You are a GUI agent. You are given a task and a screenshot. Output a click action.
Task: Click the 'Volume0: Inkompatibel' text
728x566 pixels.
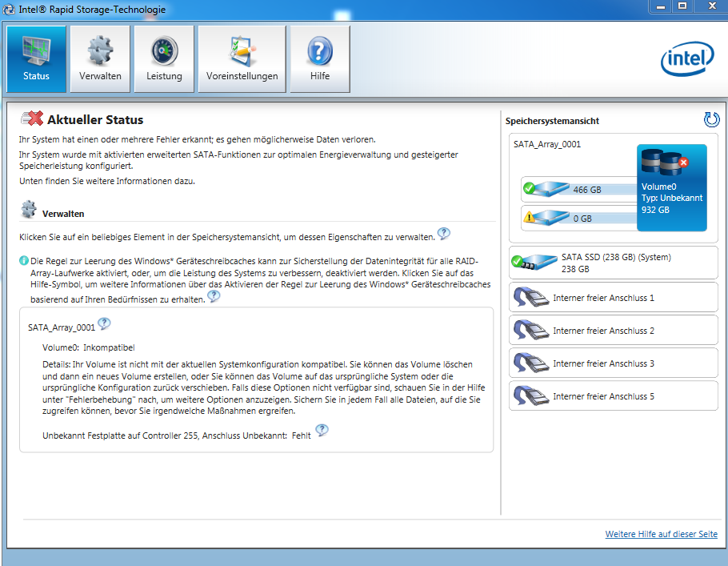tap(89, 347)
